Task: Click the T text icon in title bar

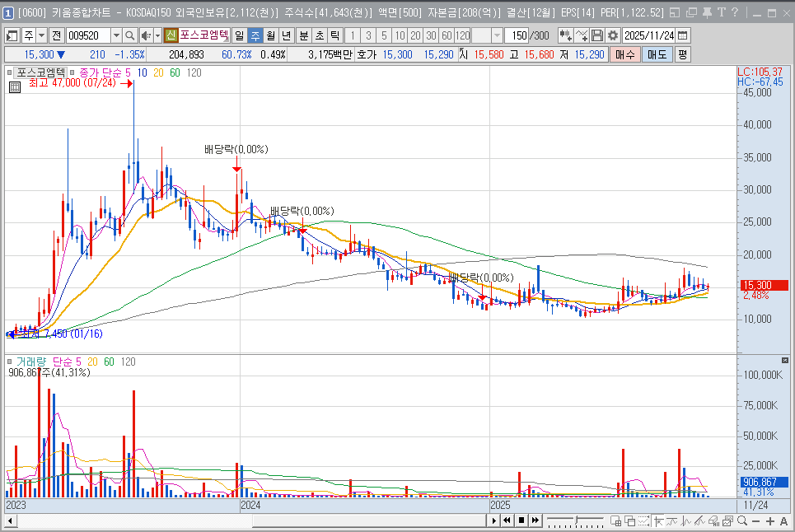Action: click(x=722, y=12)
